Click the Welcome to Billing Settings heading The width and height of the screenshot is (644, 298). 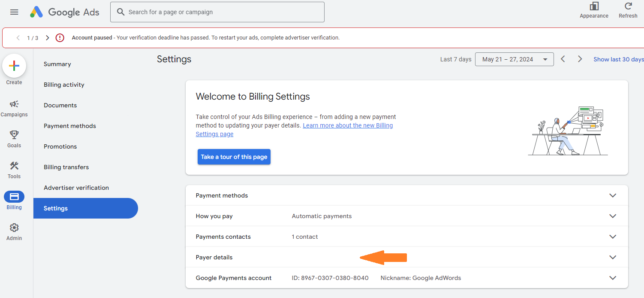tap(253, 97)
